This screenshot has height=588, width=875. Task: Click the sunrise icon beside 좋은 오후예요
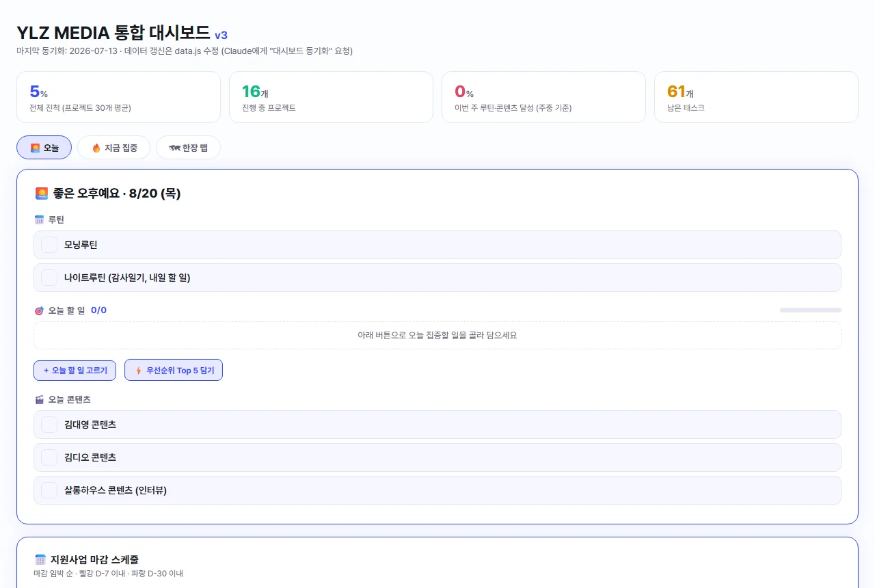41,193
